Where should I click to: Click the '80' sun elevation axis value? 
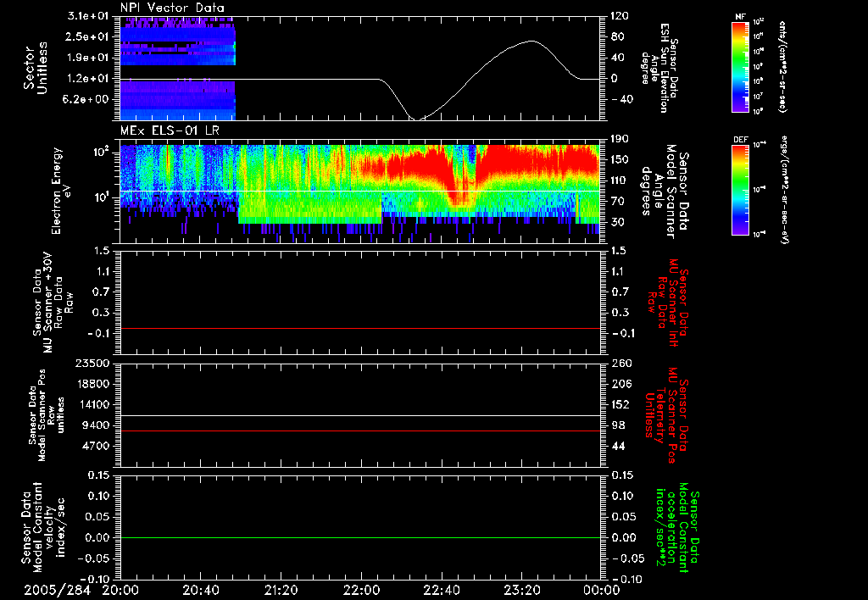point(618,36)
